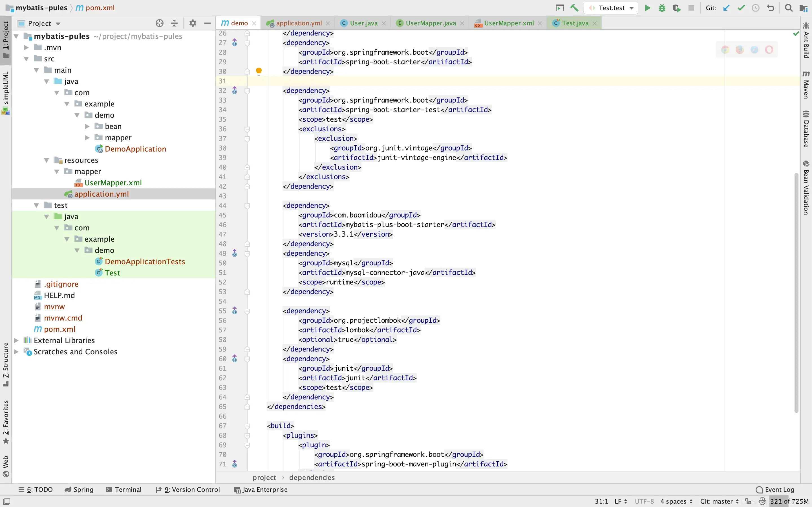The width and height of the screenshot is (812, 507).
Task: Expand the External Libraries node
Action: (16, 340)
